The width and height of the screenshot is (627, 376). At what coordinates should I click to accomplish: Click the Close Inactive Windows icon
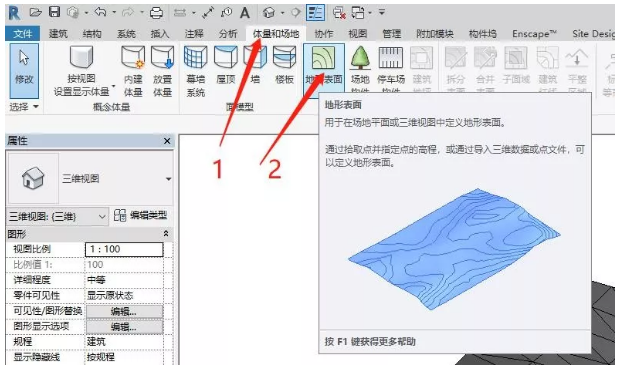pyautogui.click(x=339, y=13)
